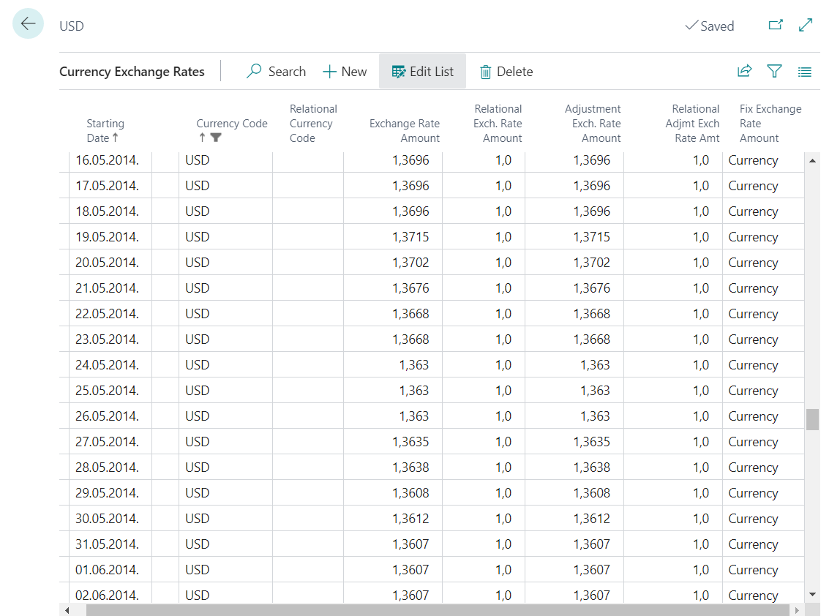The image size is (840, 616).
Task: Click the Search magnifier action
Action: [x=276, y=72]
